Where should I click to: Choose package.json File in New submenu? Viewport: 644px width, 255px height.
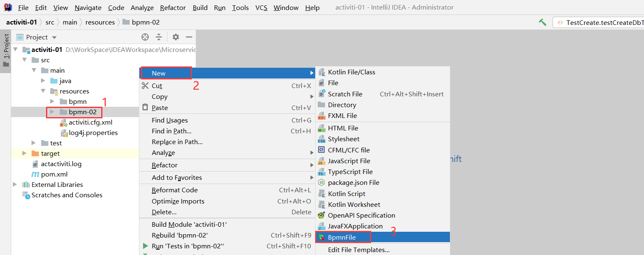[383, 182]
